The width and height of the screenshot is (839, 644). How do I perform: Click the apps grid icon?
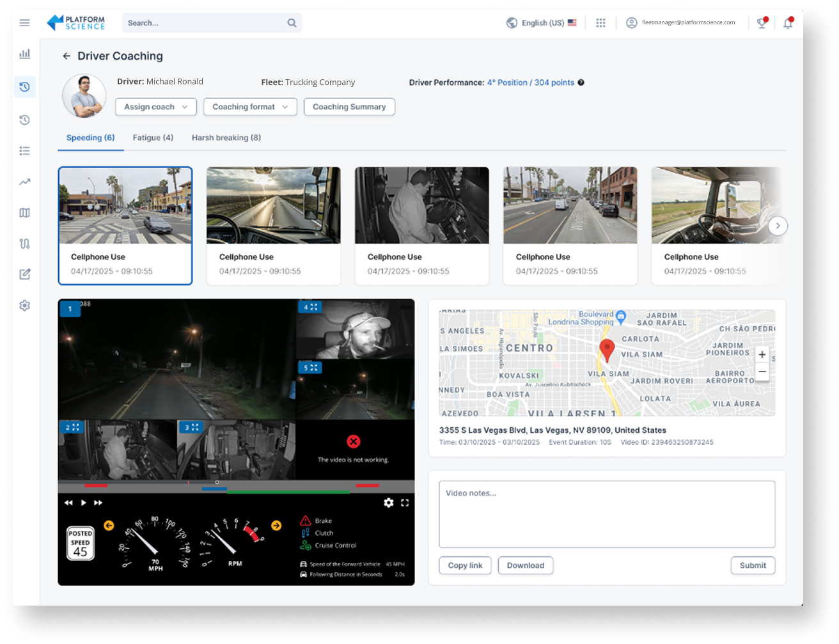(x=600, y=23)
